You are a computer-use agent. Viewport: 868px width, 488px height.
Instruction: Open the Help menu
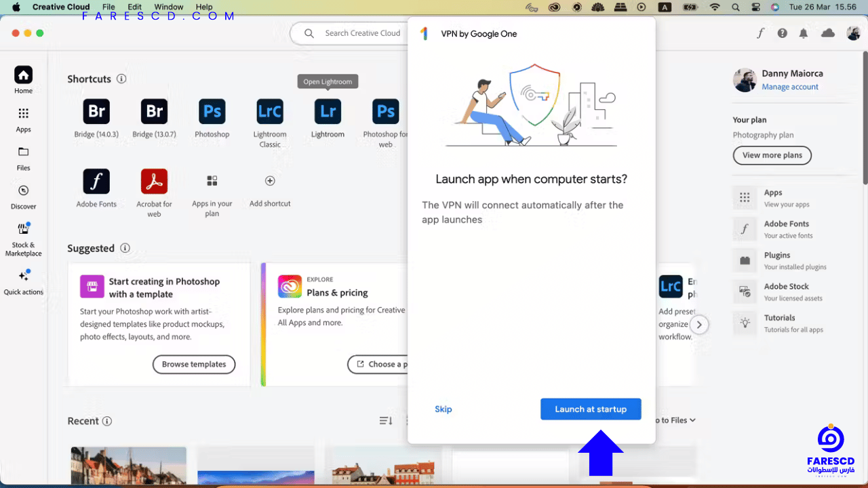[204, 7]
